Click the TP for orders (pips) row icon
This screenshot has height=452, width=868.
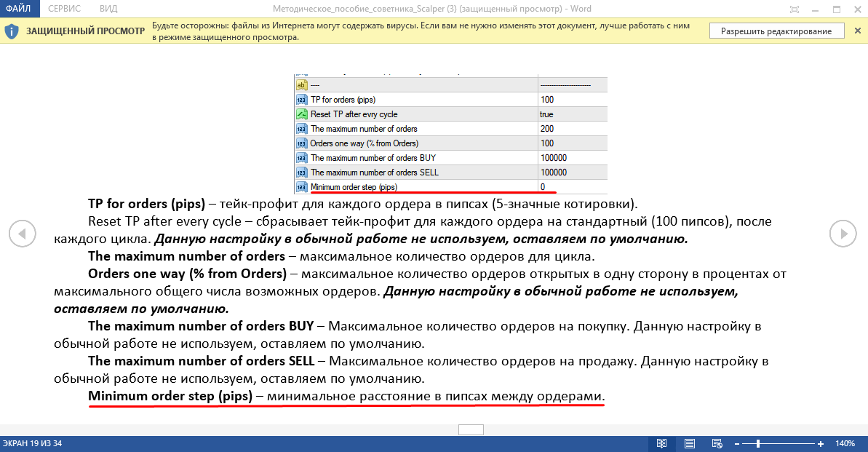(301, 100)
